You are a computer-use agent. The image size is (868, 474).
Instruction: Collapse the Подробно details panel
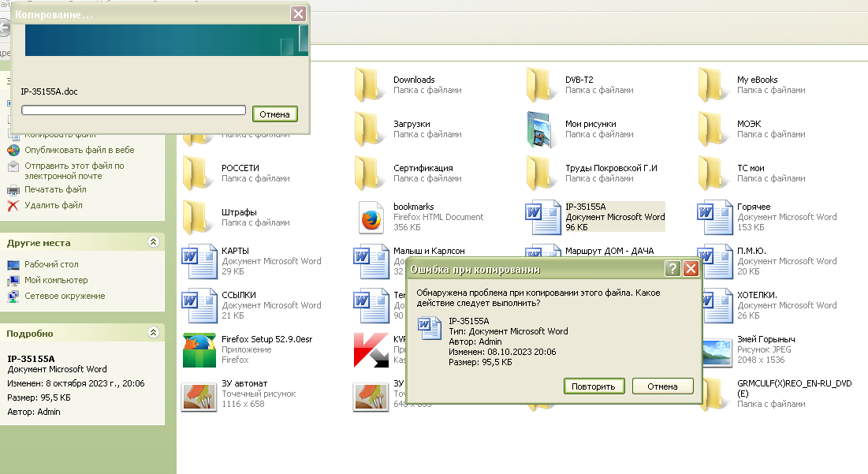[154, 334]
